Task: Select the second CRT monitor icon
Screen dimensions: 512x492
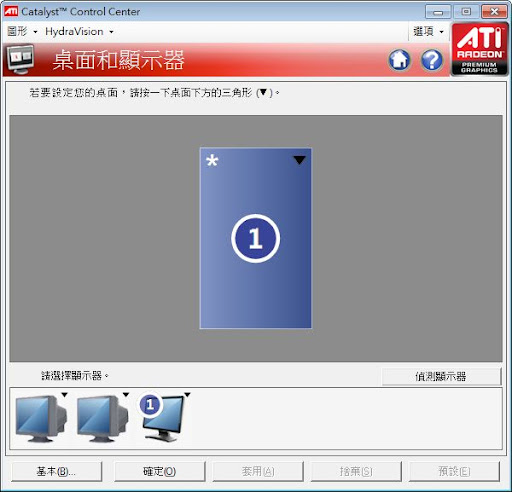Action: tap(102, 419)
